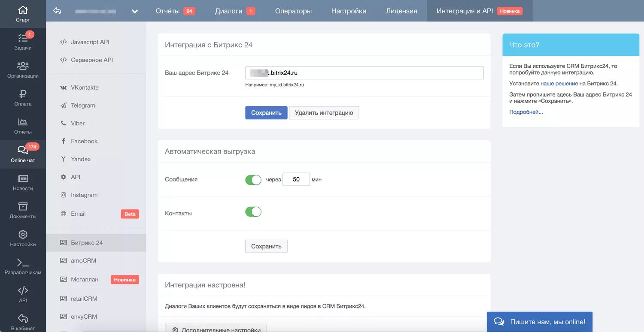Viewport: 644px width, 332px height.
Task: Open the Интеграция и API tab
Action: click(480, 11)
